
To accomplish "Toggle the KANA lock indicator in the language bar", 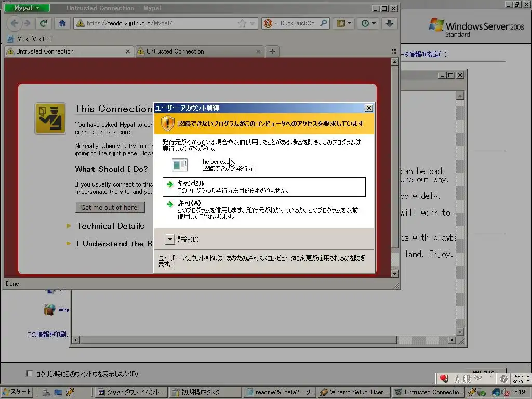I will [517, 381].
